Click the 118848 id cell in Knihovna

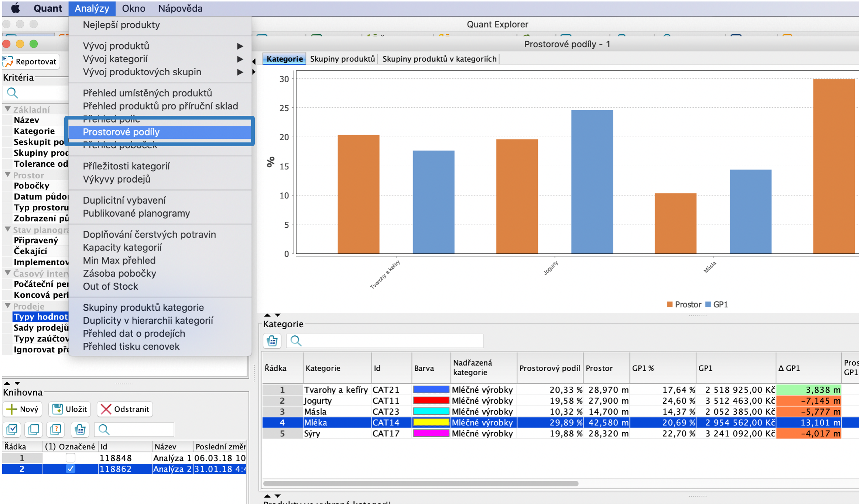coord(125,458)
